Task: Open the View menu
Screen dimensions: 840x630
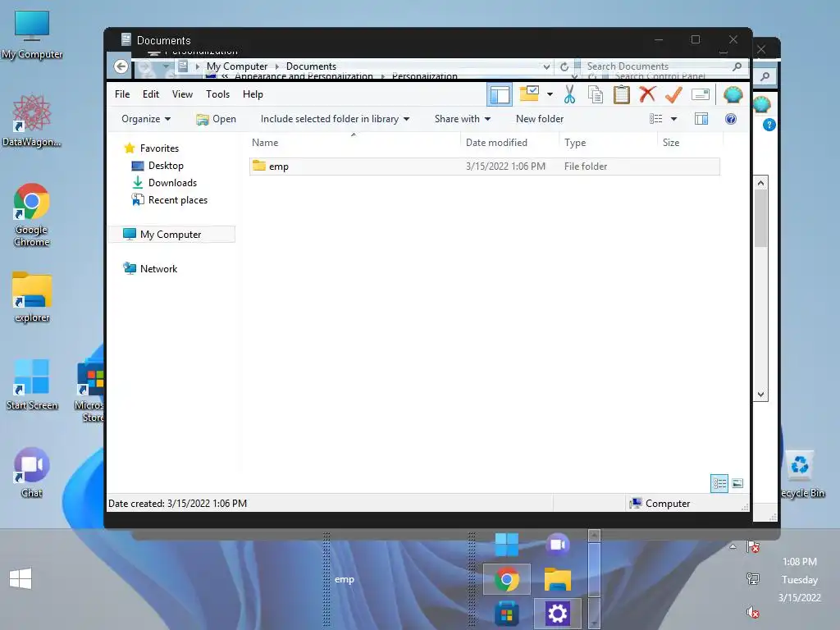Action: tap(182, 94)
